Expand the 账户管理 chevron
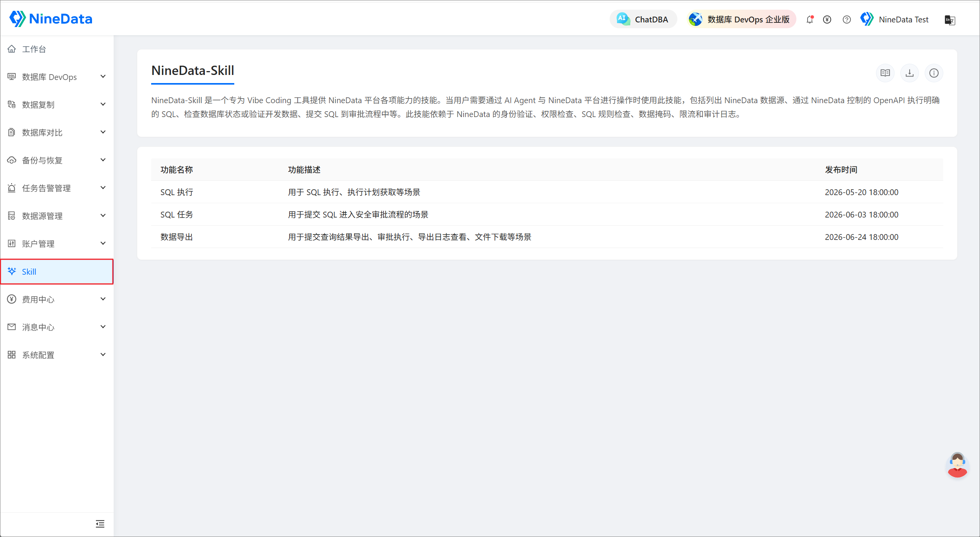The image size is (980, 537). click(103, 243)
